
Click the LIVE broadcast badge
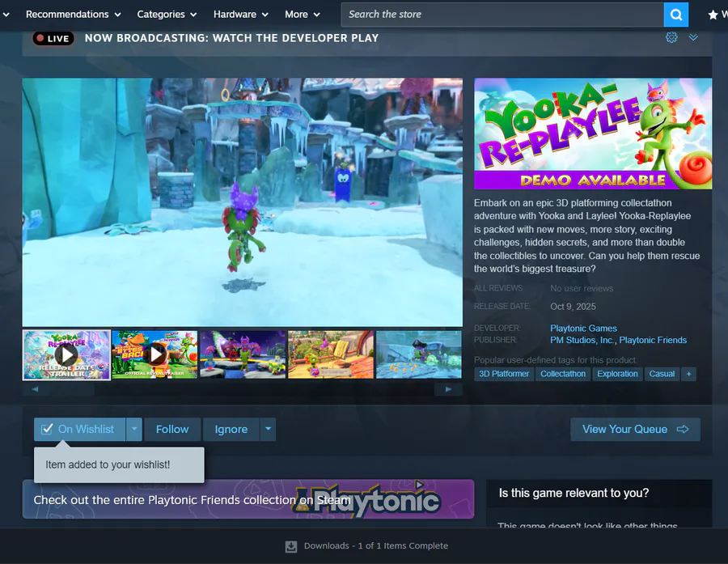53,39
